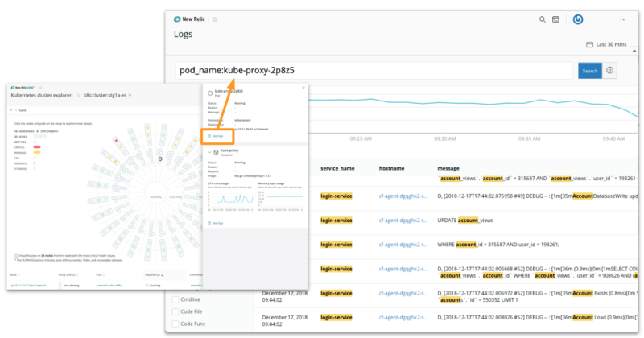Open hostname link in the DatabaseWrite log row
This screenshot has width=644, height=338.
(403, 196)
